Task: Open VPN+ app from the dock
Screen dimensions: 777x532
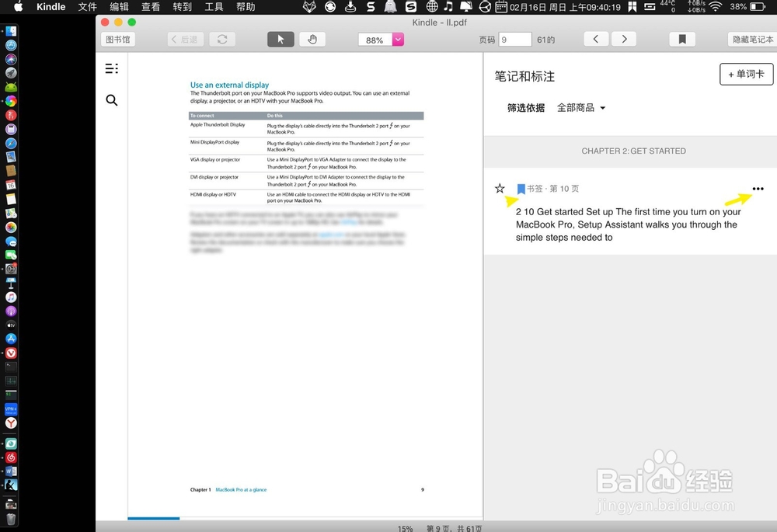Action: tap(11, 409)
